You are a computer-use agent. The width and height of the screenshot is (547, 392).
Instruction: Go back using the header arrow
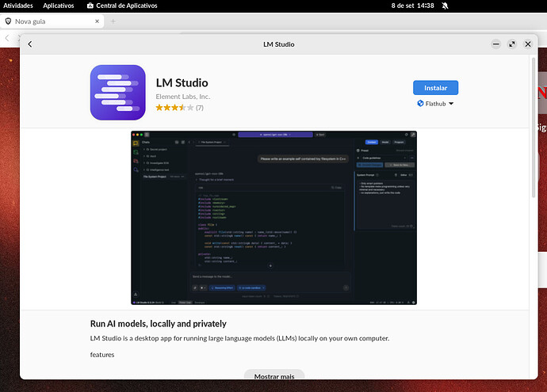[x=30, y=44]
